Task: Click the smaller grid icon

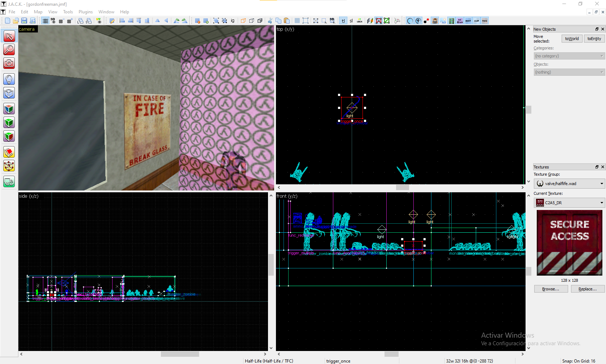Action: pyautogui.click(x=61, y=21)
